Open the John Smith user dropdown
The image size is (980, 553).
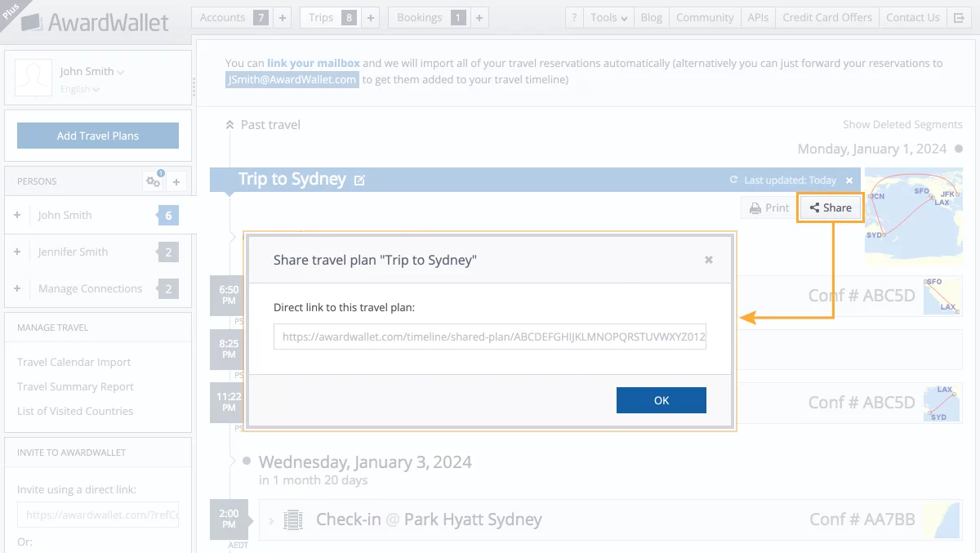coord(91,72)
